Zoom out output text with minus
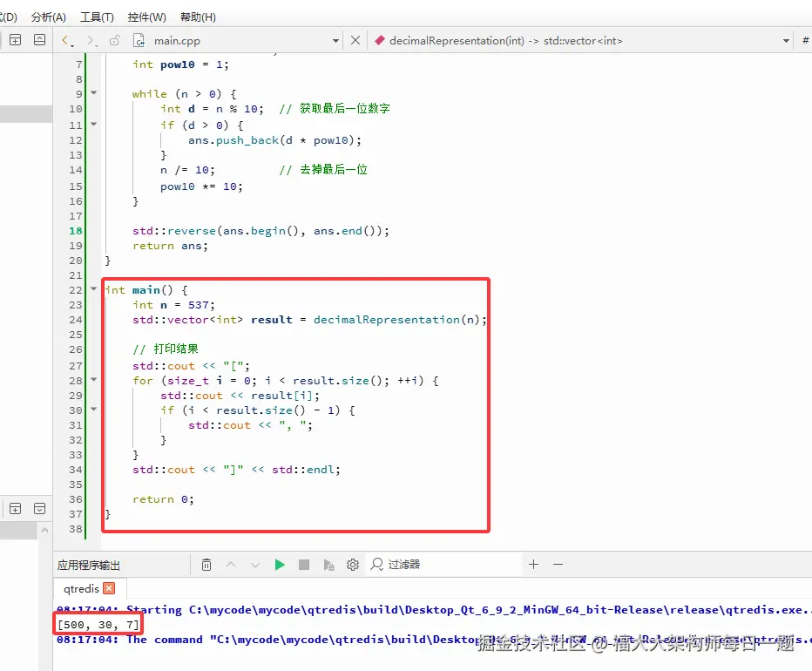Viewport: 812px width, 671px height. click(558, 564)
